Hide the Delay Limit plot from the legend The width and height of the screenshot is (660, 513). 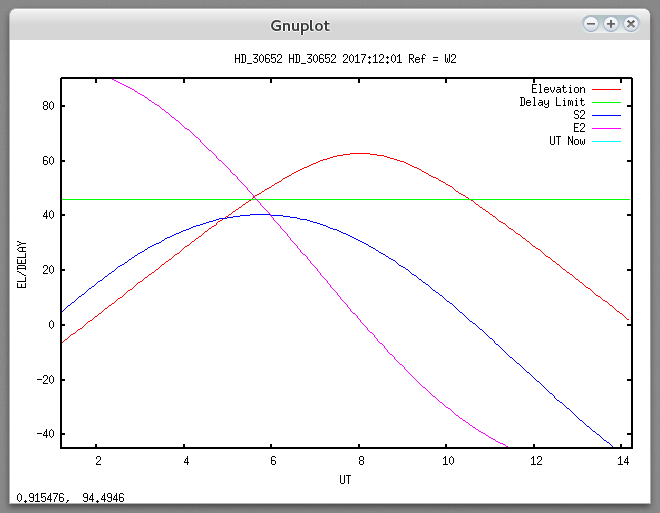pyautogui.click(x=552, y=102)
